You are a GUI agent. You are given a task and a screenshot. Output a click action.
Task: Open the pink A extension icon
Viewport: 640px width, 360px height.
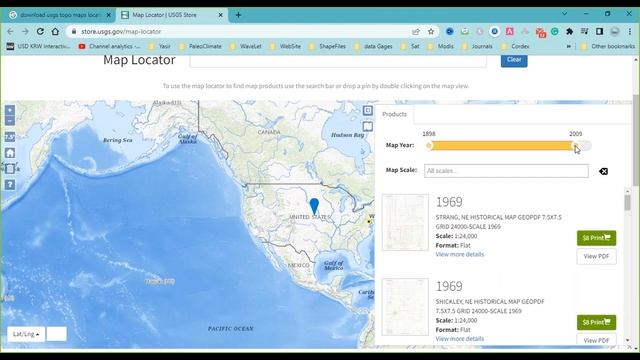tap(510, 31)
